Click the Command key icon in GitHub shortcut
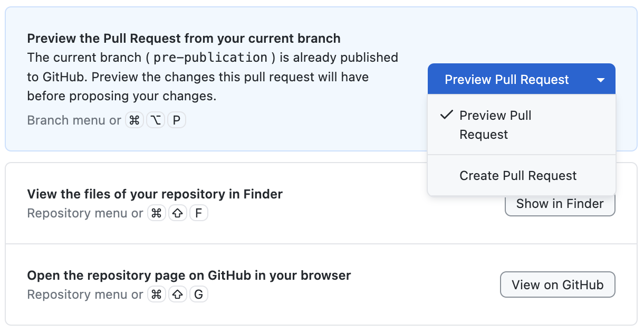Screen dimensions: 644x332 (157, 295)
